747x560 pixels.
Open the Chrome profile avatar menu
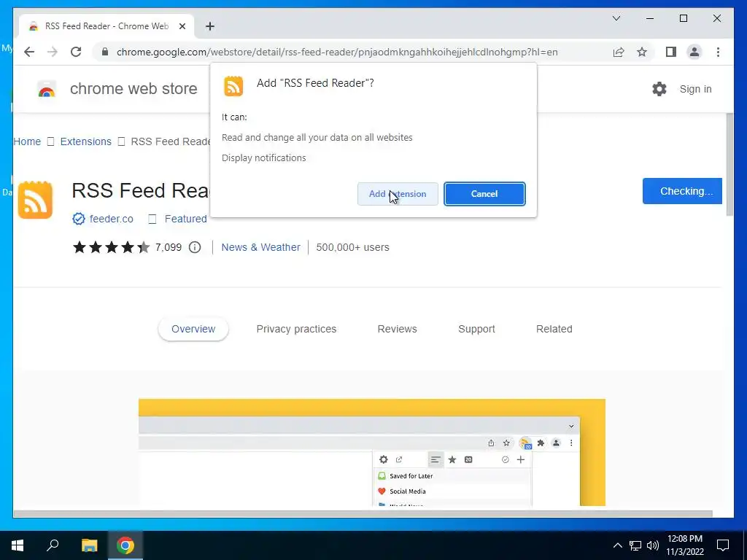[x=694, y=52]
